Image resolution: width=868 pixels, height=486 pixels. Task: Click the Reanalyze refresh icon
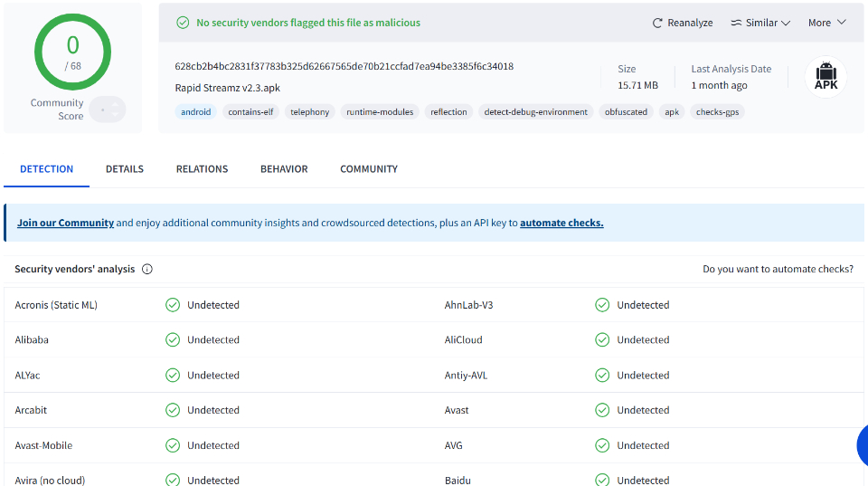[x=657, y=23]
